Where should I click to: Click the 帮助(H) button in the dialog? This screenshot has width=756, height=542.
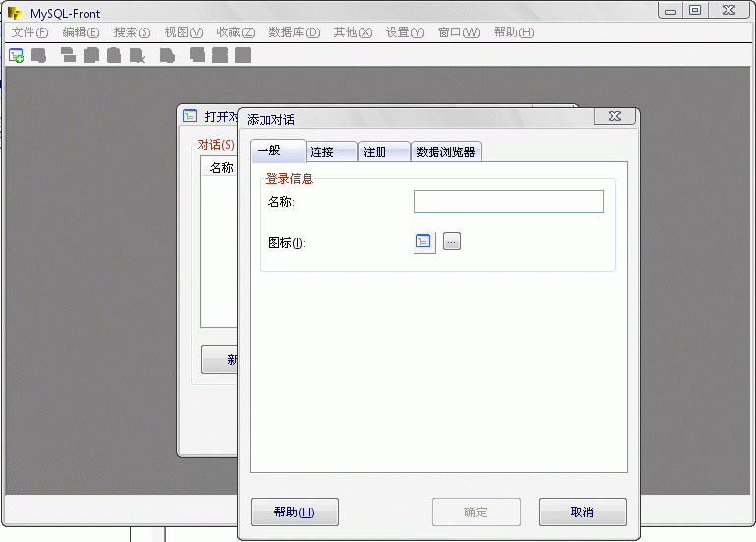(295, 512)
